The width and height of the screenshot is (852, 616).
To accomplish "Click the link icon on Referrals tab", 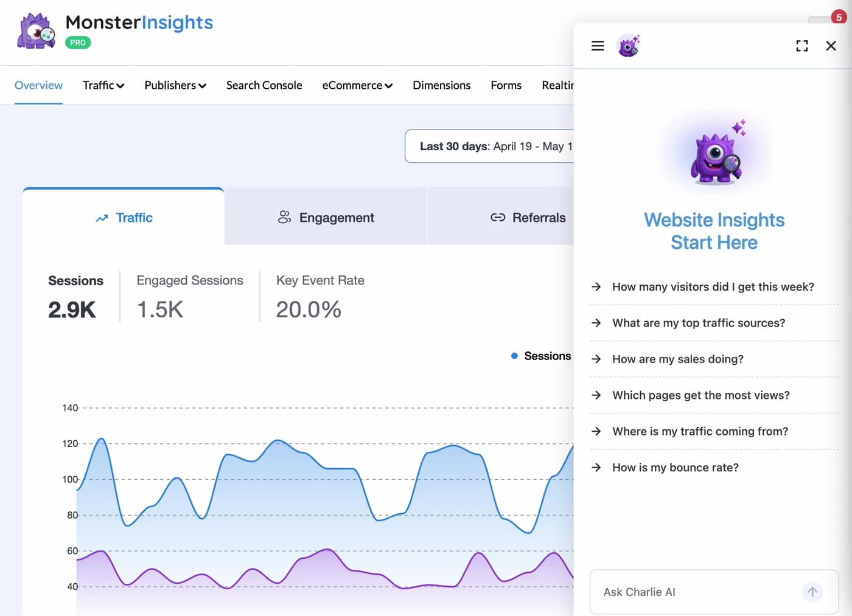I will pos(498,217).
